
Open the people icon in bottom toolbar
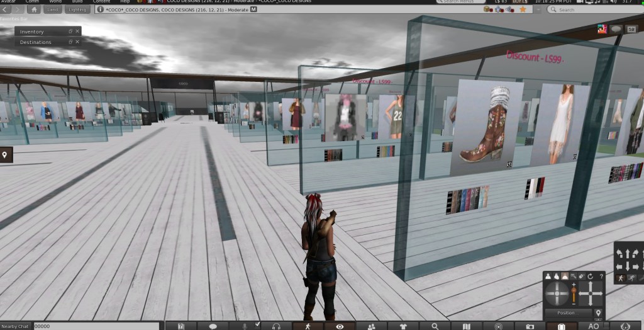tap(371, 326)
